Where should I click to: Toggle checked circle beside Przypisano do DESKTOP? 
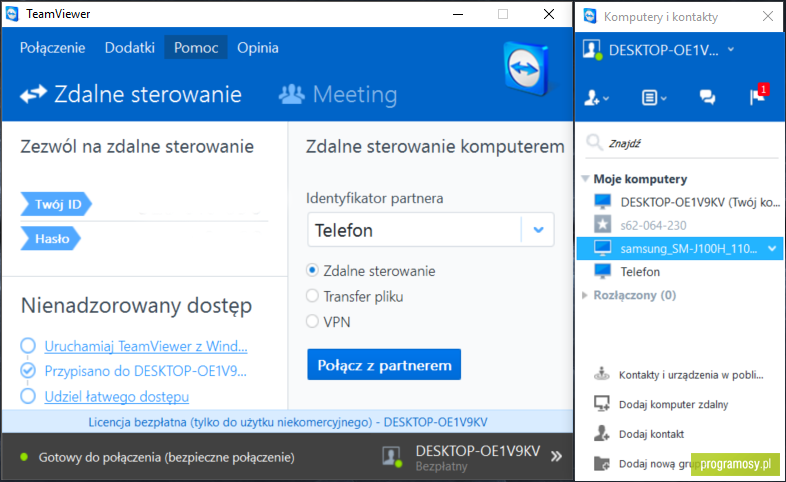click(x=28, y=371)
